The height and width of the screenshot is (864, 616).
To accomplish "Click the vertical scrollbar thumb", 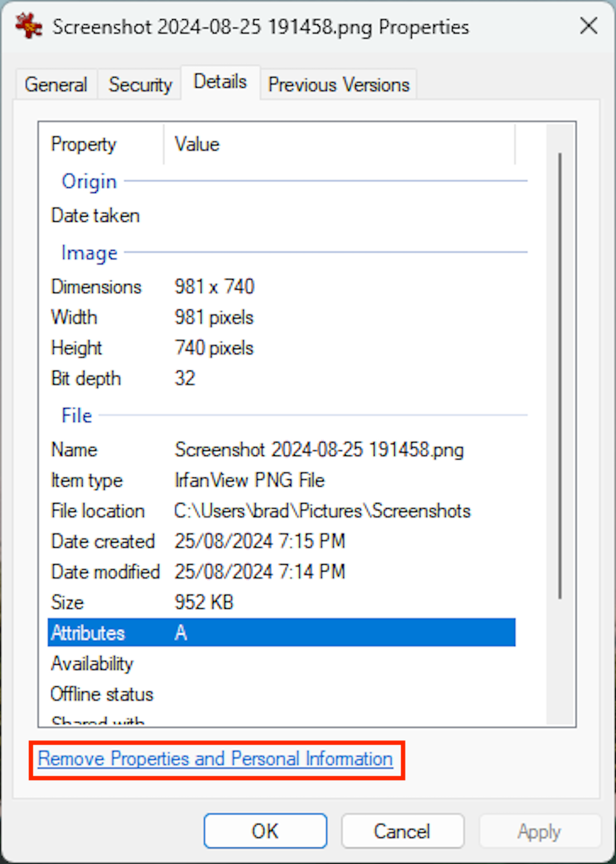I will point(560,375).
